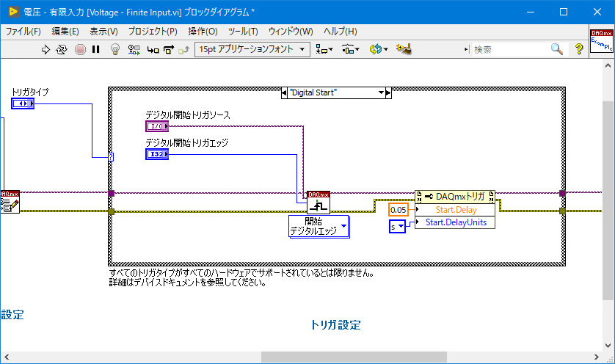Click the DAQmxトリガ property node header
The height and width of the screenshot is (364, 615).
455,197
